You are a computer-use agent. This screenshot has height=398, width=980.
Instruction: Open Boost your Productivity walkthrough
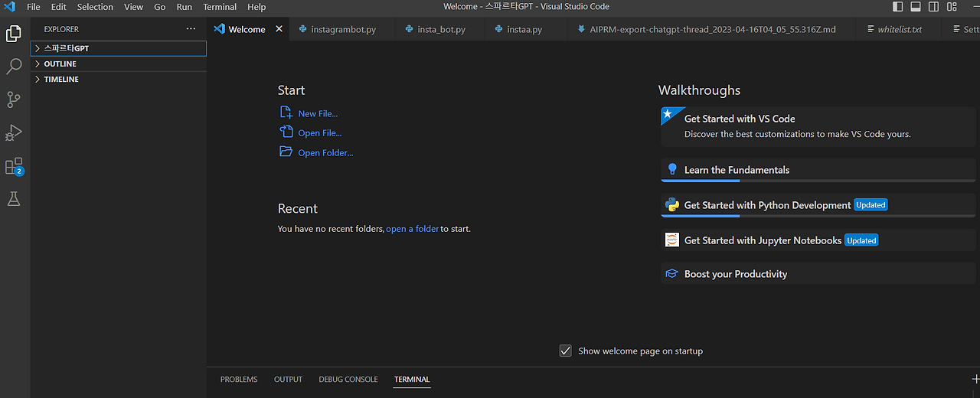[820, 274]
